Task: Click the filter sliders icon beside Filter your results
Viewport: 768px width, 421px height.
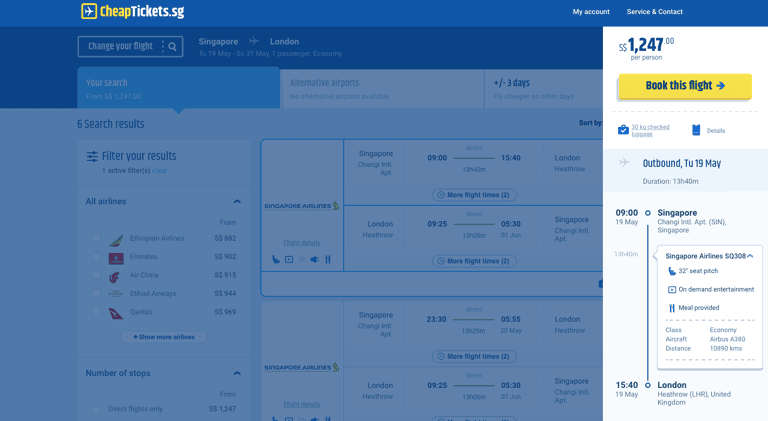Action: point(92,156)
